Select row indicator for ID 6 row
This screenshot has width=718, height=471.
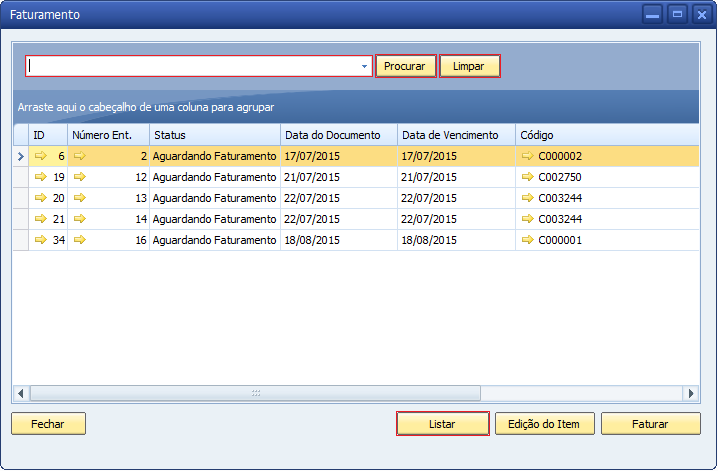pyautogui.click(x=21, y=157)
